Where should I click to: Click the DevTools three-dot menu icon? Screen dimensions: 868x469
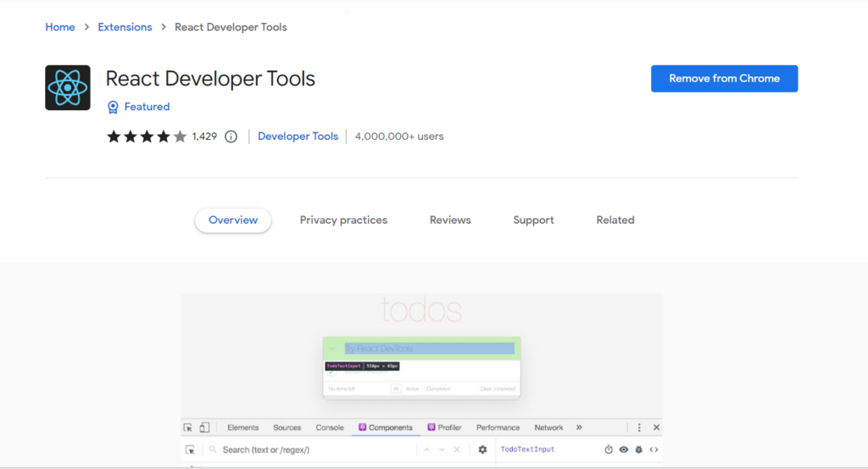pos(639,427)
